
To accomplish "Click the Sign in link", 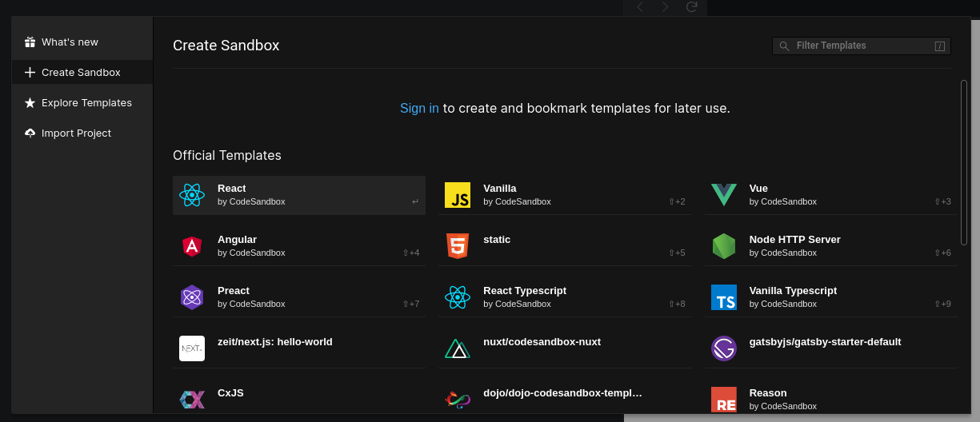I will 419,108.
